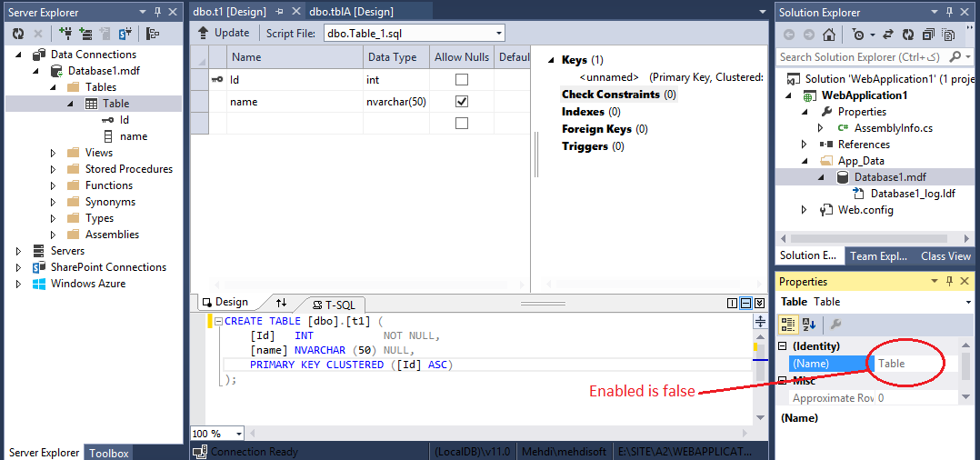The image size is (980, 460).
Task: Collapse the Keys section
Action: point(551,60)
